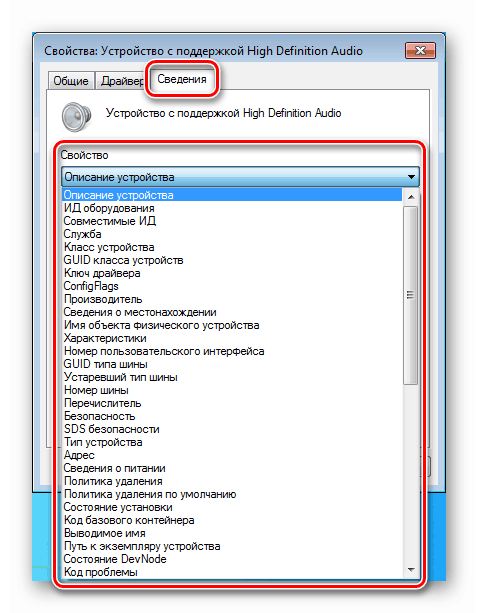478x613 pixels.
Task: Select Путь к экземпляру устройства
Action: pyautogui.click(x=232, y=546)
